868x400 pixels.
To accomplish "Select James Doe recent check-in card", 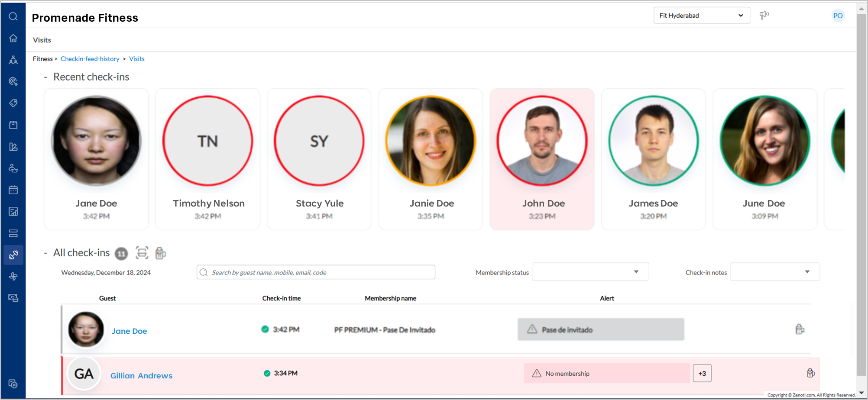I will 654,159.
